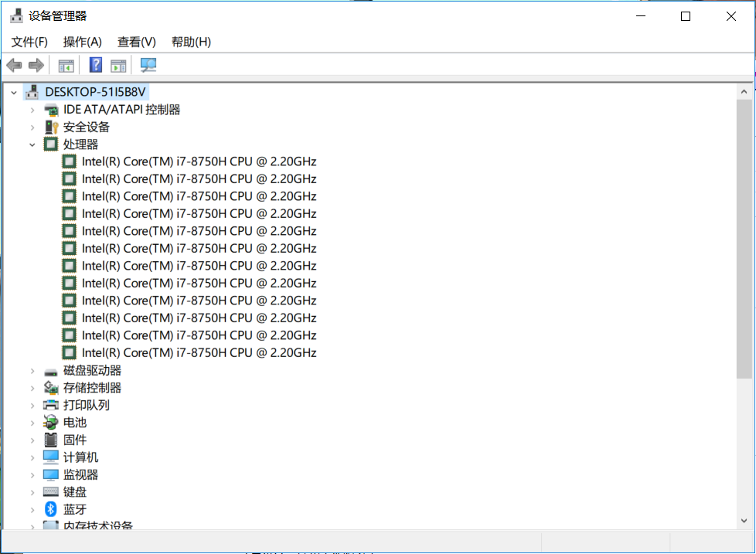Click the DESKTOP-51I5B8V computer icon
Image resolution: width=756 pixels, height=554 pixels.
click(32, 91)
